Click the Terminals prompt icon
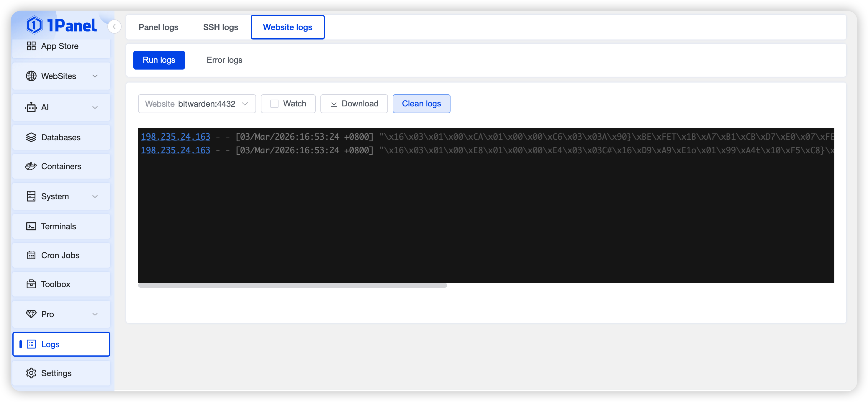Image resolution: width=868 pixels, height=402 pixels. click(31, 226)
